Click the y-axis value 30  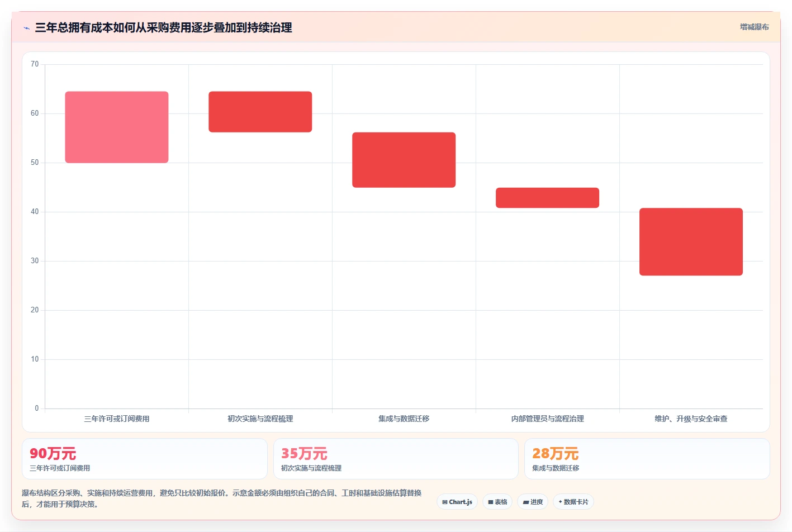tap(35, 261)
